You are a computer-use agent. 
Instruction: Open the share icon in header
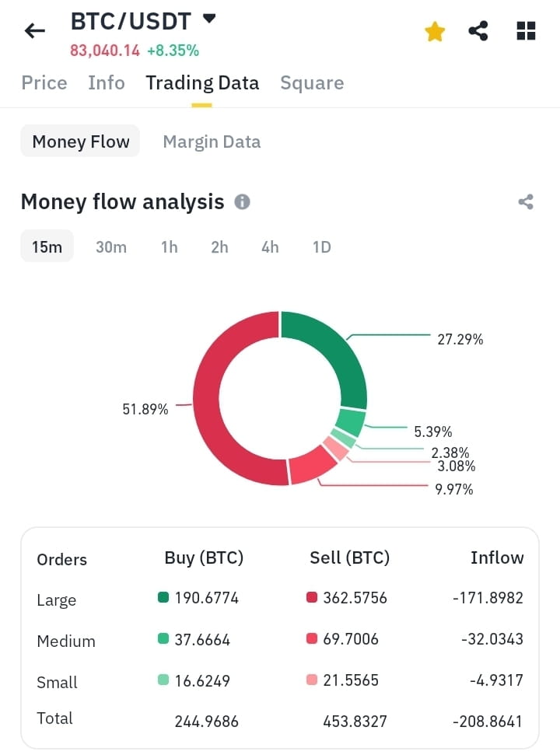pyautogui.click(x=478, y=31)
